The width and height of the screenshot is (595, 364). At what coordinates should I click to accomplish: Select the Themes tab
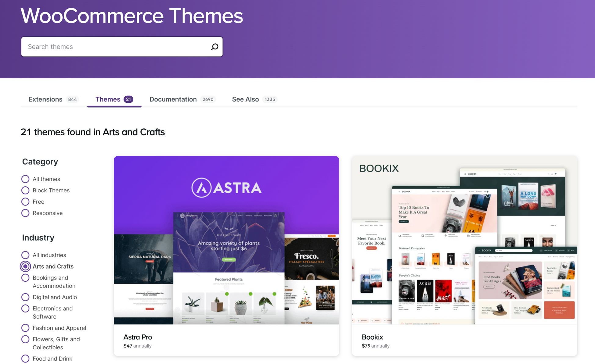114,99
